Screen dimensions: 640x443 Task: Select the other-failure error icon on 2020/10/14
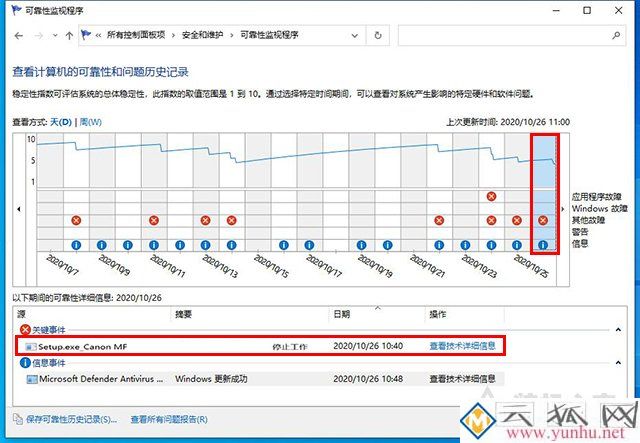coord(231,220)
